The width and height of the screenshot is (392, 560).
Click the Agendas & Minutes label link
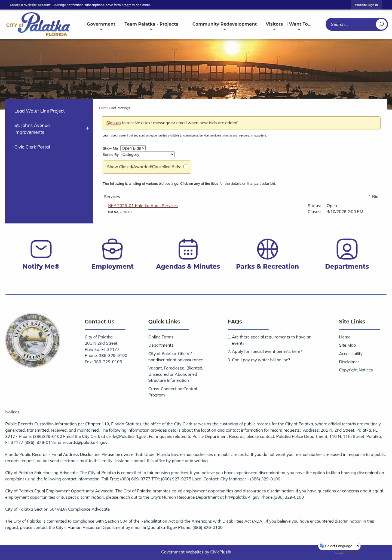188,267
